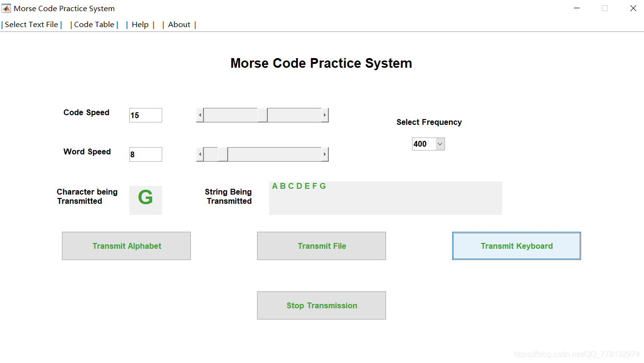This screenshot has width=644, height=363.
Task: Click the Word Speed label
Action: click(87, 151)
